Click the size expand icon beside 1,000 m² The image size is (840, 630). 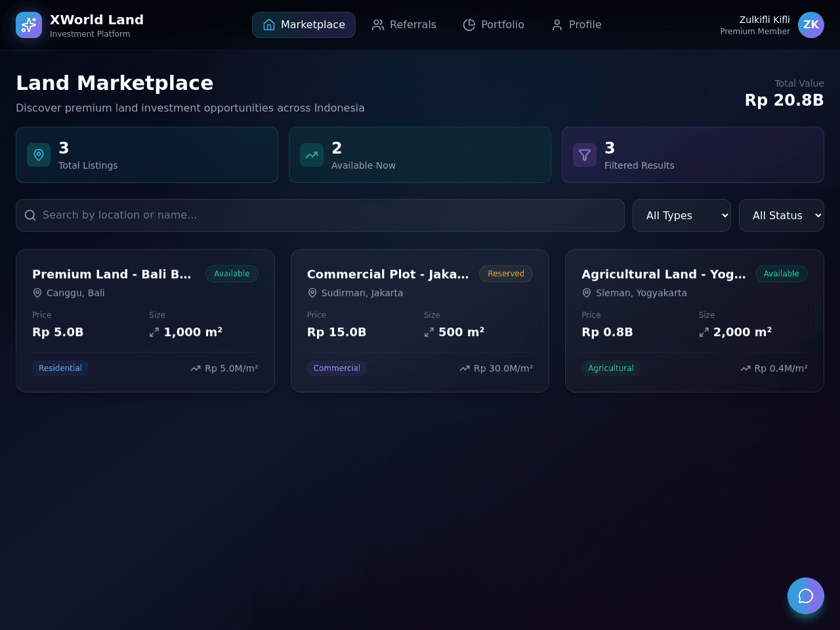pyautogui.click(x=154, y=333)
